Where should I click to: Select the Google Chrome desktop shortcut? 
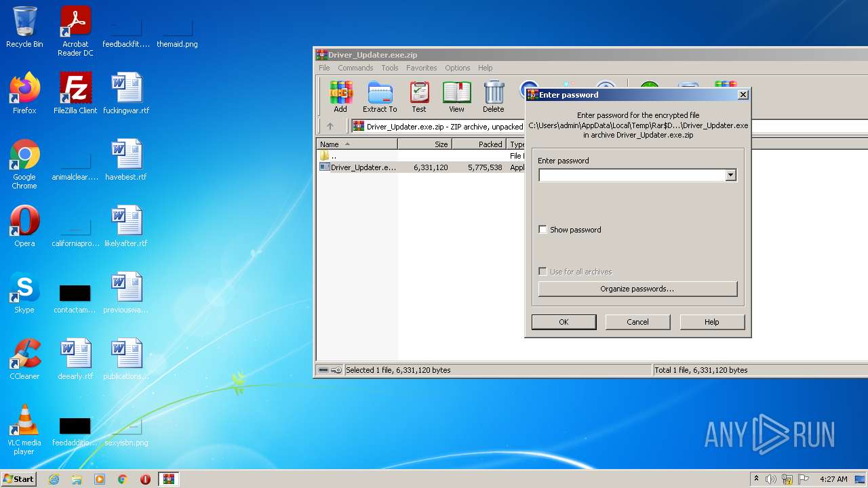(24, 164)
